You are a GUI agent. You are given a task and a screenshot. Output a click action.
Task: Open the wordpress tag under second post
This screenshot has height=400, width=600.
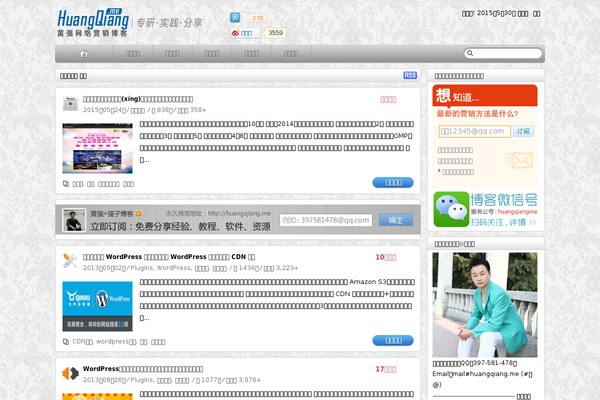116,341
